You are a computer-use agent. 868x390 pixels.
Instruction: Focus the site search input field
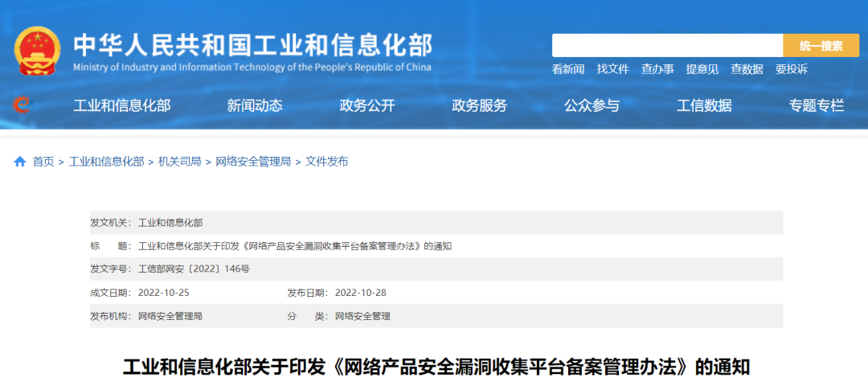coord(667,45)
